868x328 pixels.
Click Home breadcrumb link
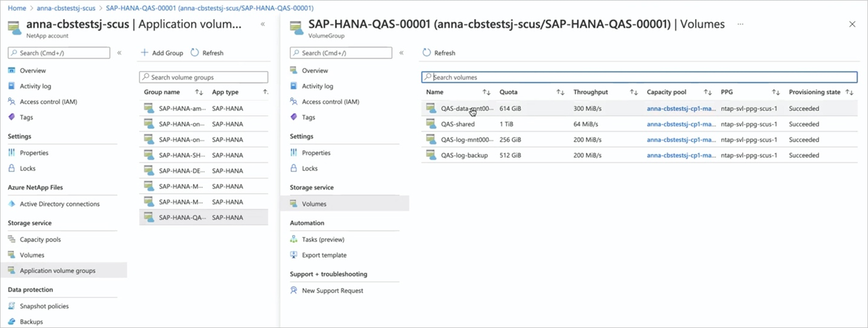17,8
